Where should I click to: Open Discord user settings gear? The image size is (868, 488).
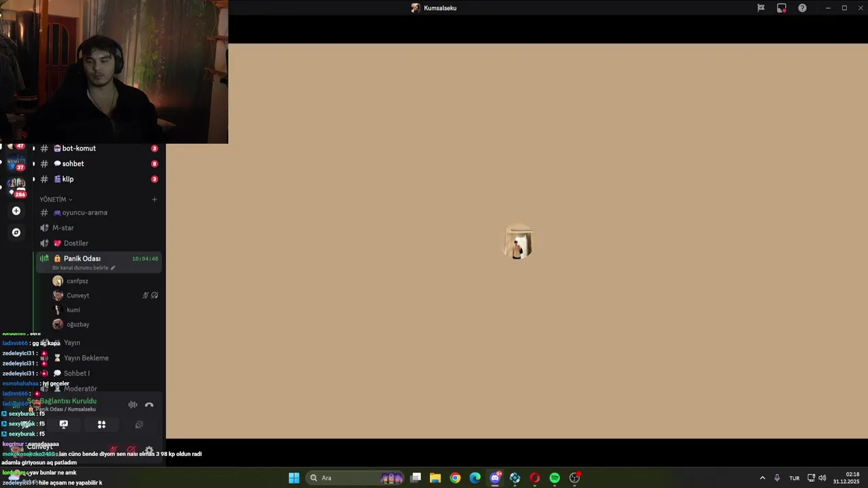[x=149, y=450]
